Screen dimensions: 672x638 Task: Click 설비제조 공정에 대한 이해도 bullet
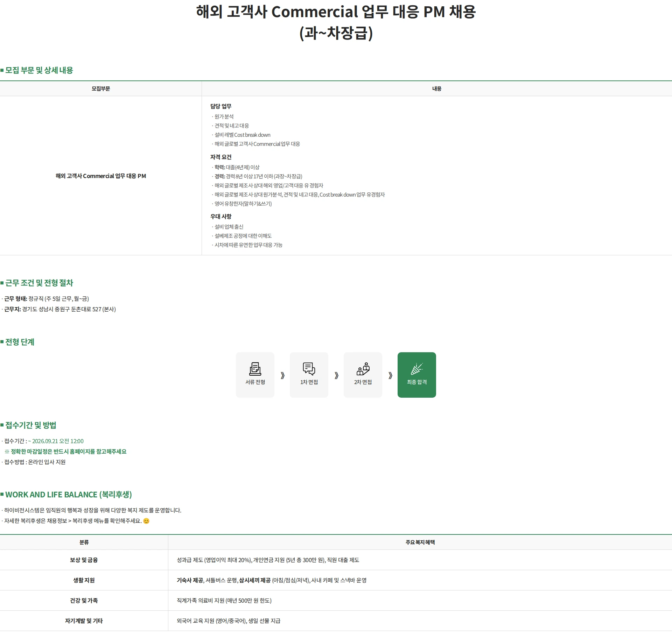[x=242, y=236]
